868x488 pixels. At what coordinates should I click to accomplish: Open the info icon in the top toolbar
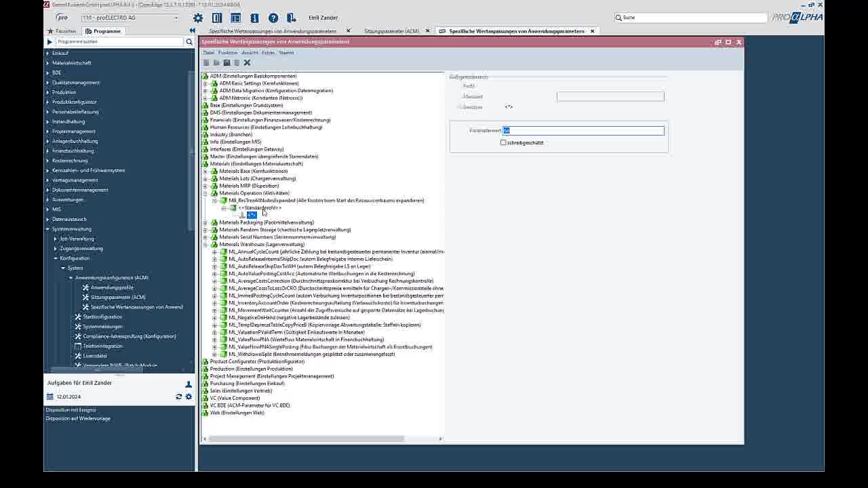pos(254,18)
